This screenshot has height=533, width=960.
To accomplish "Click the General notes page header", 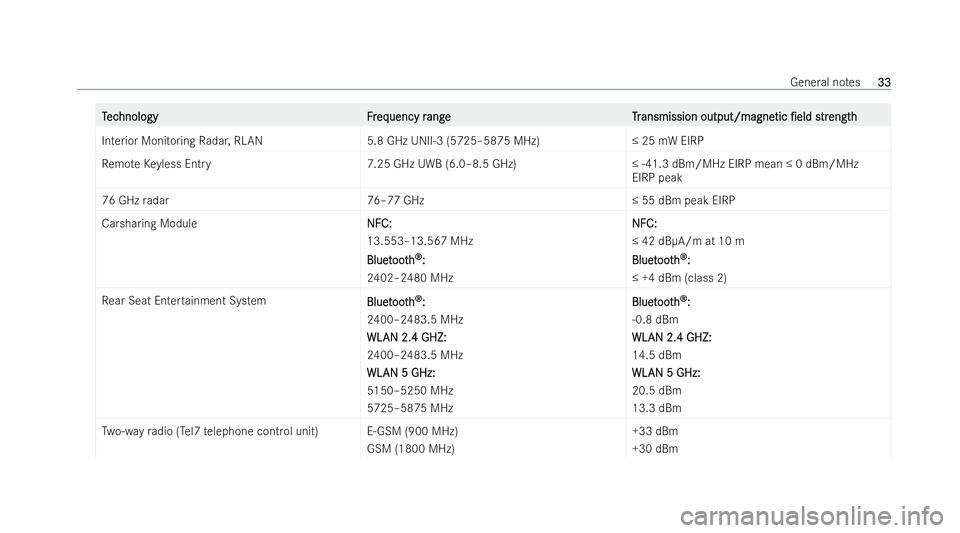I will click(x=825, y=82).
